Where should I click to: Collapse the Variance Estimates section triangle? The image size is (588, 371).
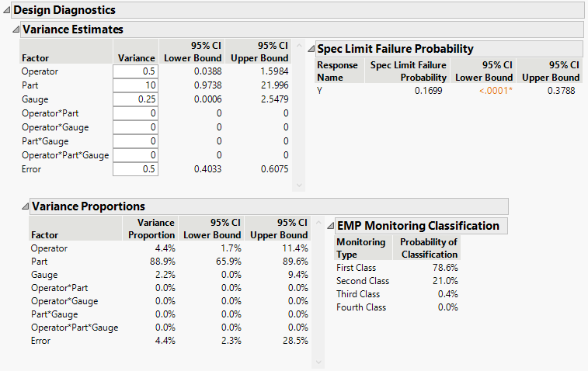16,29
